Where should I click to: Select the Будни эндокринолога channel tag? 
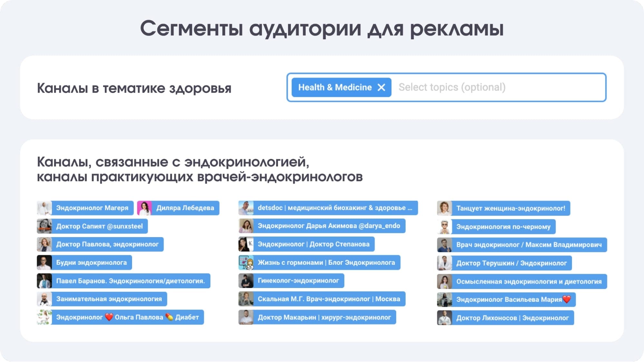pos(91,263)
